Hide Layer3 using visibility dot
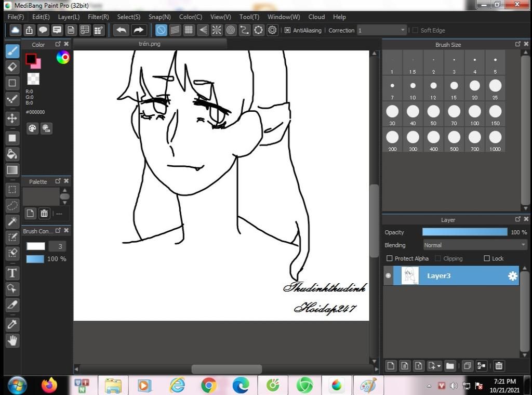Viewport: 532px width, 395px height. click(388, 276)
